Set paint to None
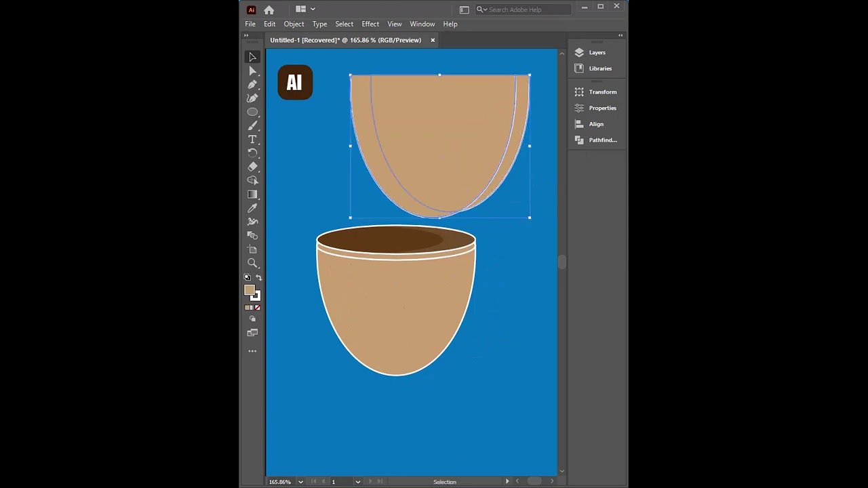 (x=258, y=308)
